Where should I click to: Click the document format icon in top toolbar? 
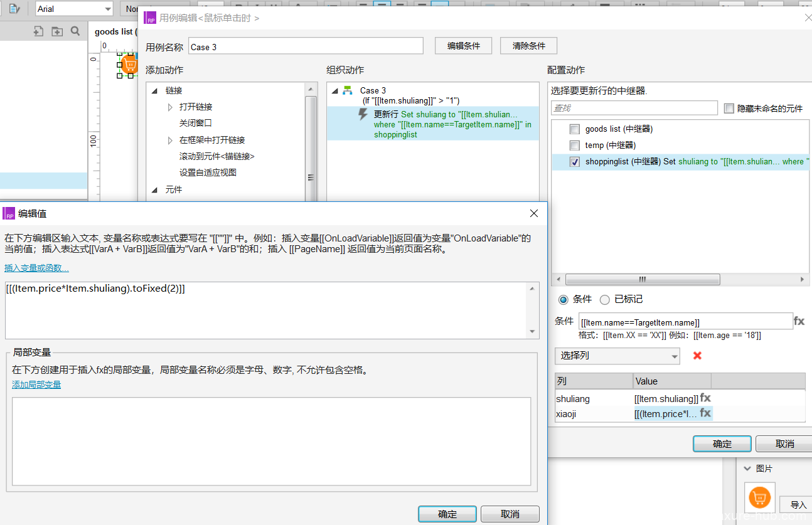tap(14, 9)
